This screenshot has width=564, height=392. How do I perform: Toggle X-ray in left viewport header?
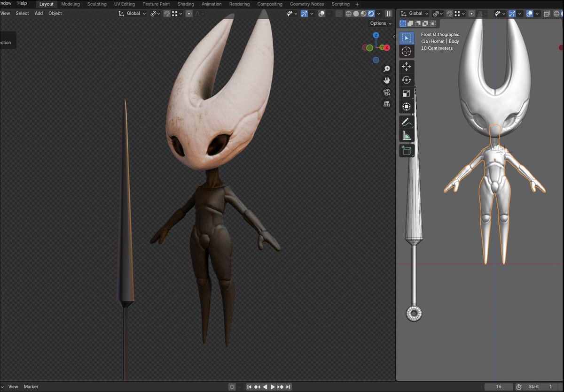[x=338, y=14]
